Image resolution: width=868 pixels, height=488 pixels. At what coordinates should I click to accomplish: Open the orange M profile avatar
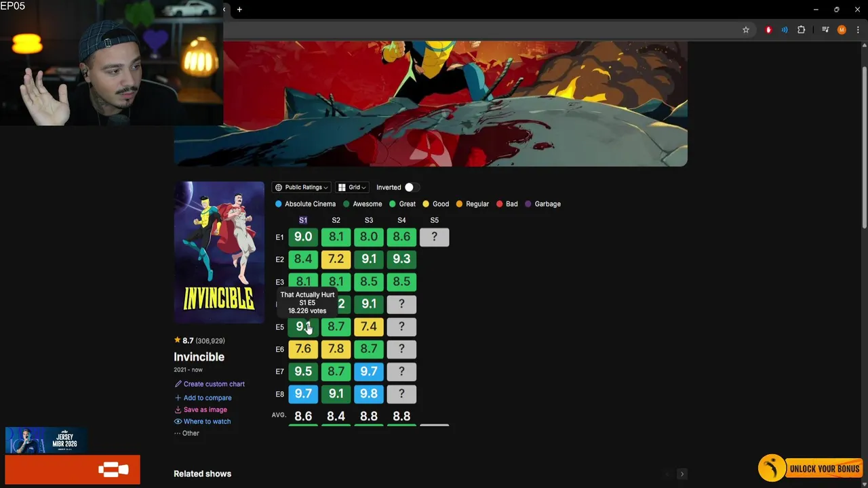842,30
